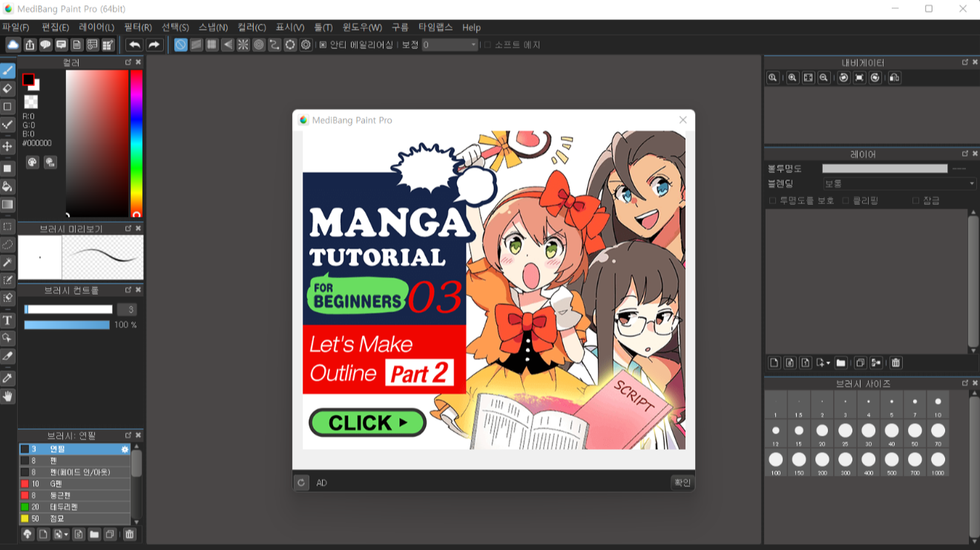The image size is (980, 550).
Task: Select the Magic Wand tool
Action: pos(7,263)
